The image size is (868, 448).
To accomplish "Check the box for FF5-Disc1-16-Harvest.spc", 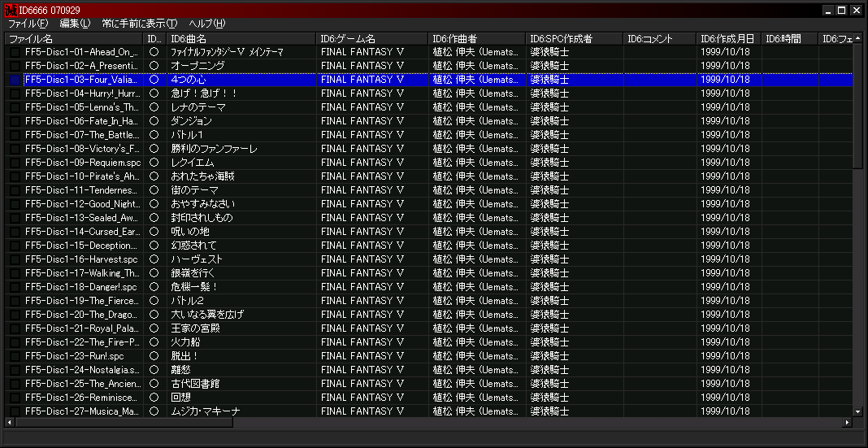I will pos(15,259).
